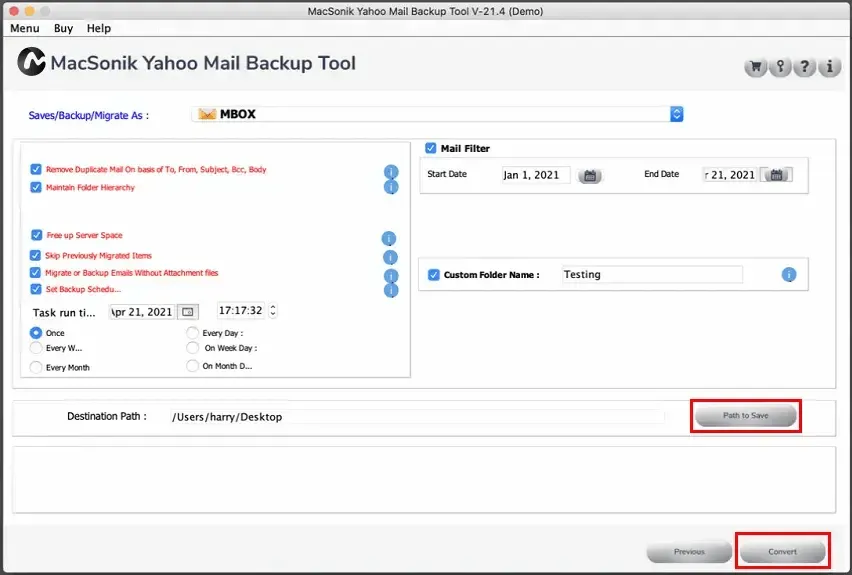
Task: Click the Start Date field Jan 1, 2021
Action: coord(536,175)
